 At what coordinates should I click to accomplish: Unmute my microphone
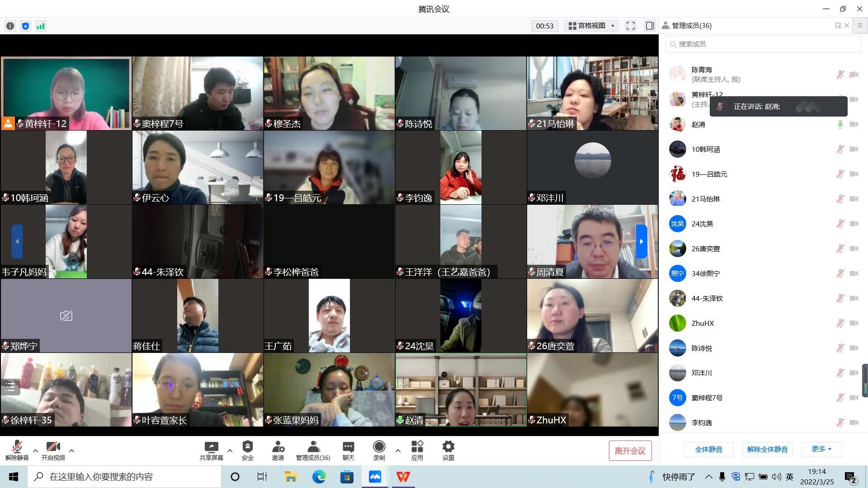(x=17, y=450)
